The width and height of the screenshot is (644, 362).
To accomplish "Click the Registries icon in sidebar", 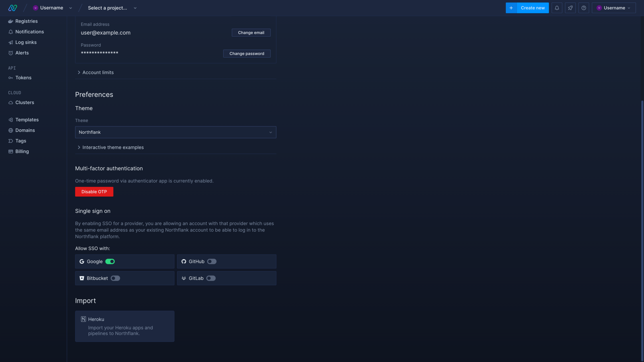I will coord(11,21).
